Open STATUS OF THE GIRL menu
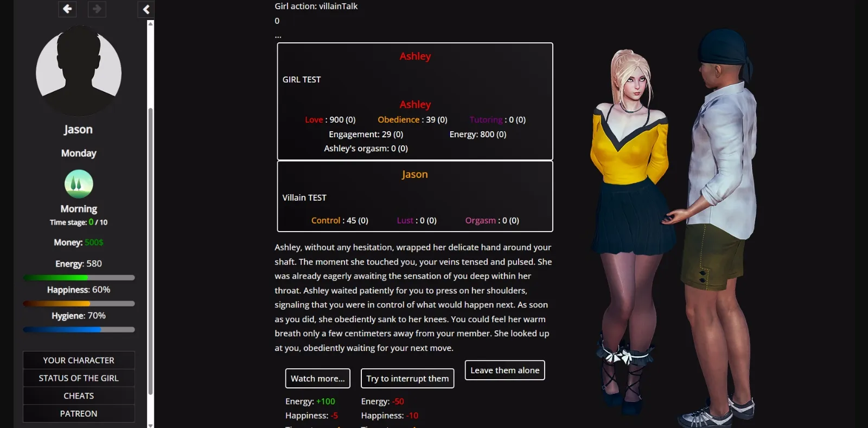Image resolution: width=868 pixels, height=428 pixels. pyautogui.click(x=79, y=378)
